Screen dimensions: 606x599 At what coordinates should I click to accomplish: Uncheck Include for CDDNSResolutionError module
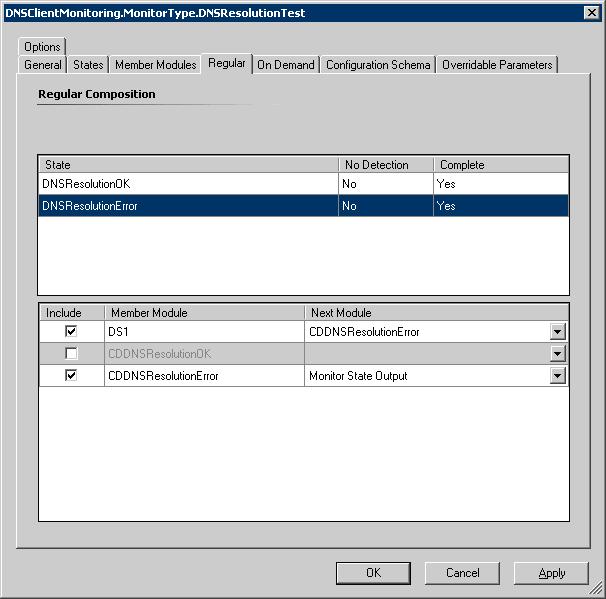click(71, 376)
